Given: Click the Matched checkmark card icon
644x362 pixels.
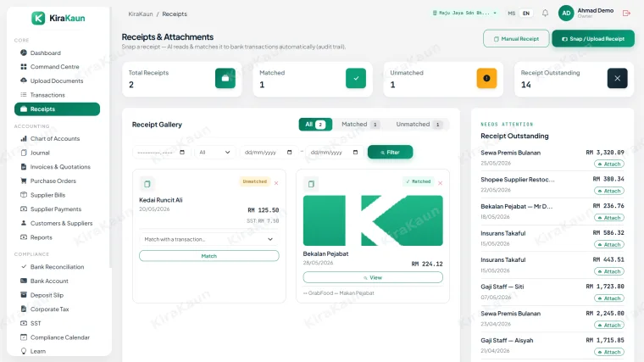Looking at the screenshot, I should pos(356,78).
